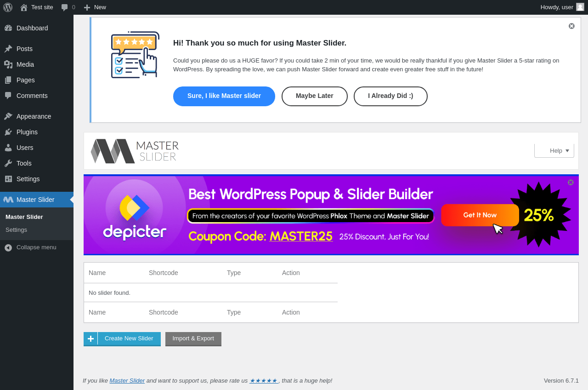Click the Settings sliders icon in sidebar
Viewport: 588px width, 390px height.
pos(8,179)
